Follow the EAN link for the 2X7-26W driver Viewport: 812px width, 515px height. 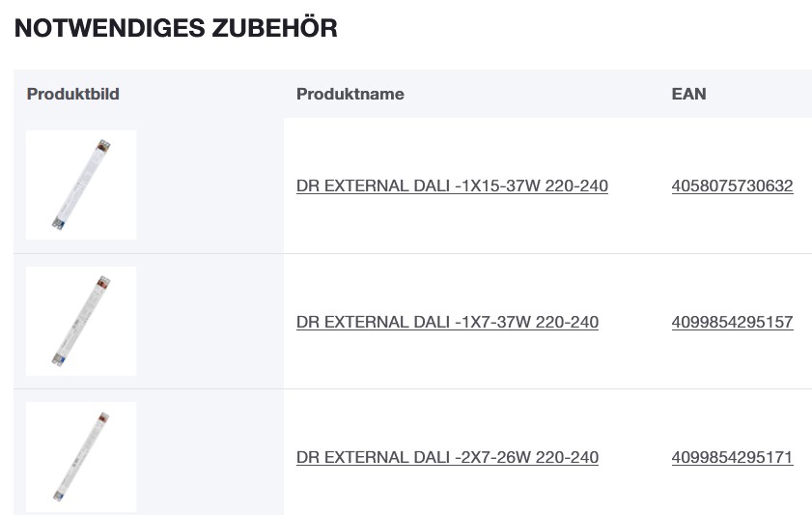[732, 457]
